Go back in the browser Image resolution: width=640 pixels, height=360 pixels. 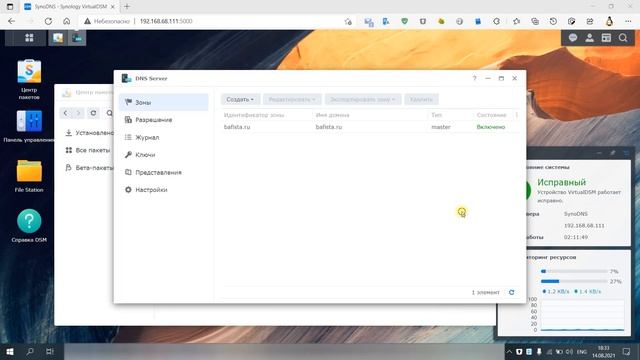click(11, 21)
